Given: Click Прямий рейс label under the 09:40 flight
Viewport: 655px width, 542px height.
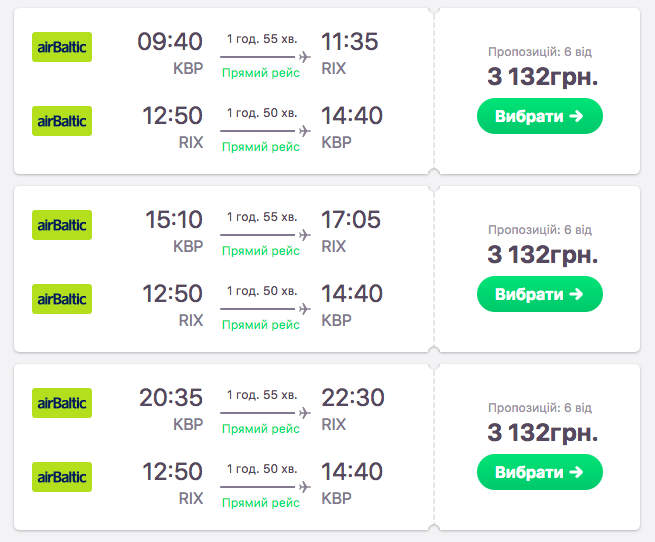Looking at the screenshot, I should point(261,73).
